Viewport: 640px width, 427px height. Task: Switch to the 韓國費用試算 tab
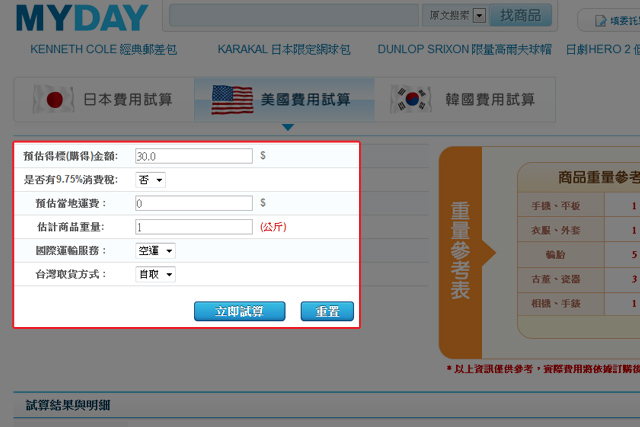(492, 100)
